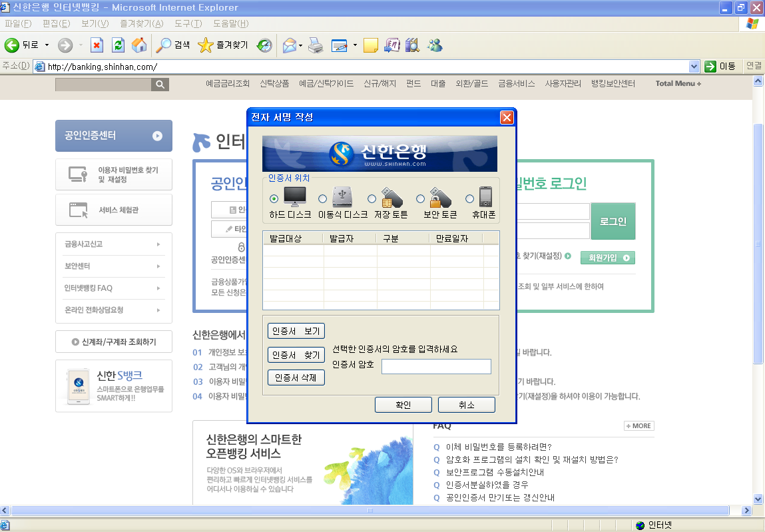The image size is (765, 532).
Task: Select the 휴대폰 radio button
Action: pyautogui.click(x=469, y=198)
